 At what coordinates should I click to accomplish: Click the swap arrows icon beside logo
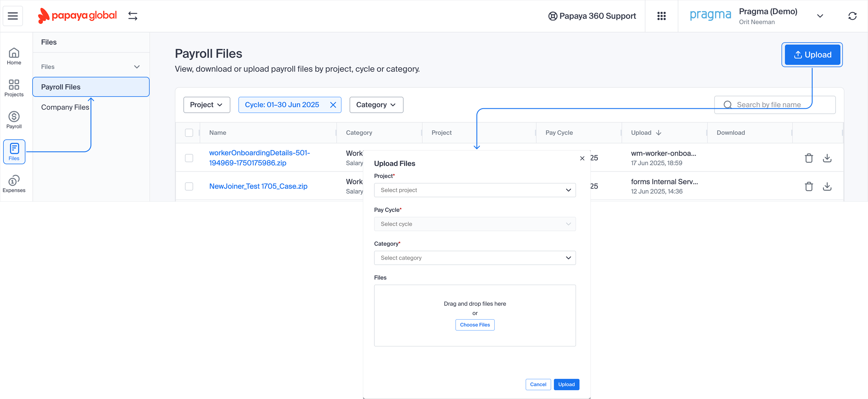133,16
